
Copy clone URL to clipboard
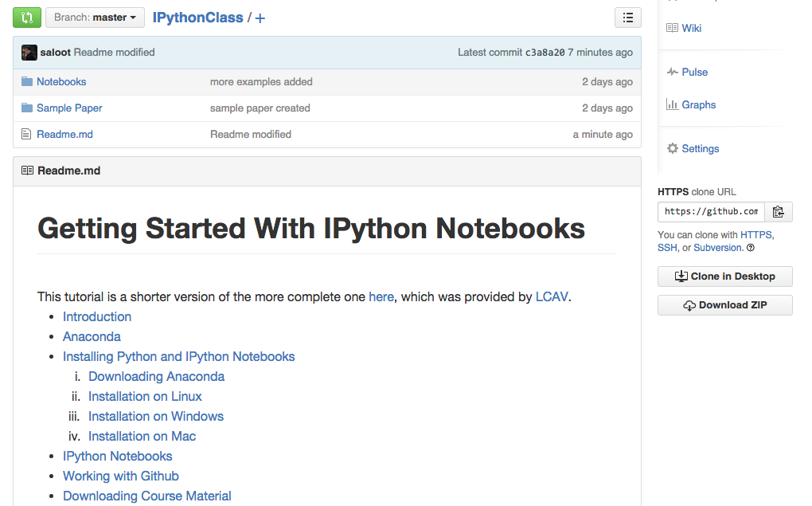(x=778, y=211)
